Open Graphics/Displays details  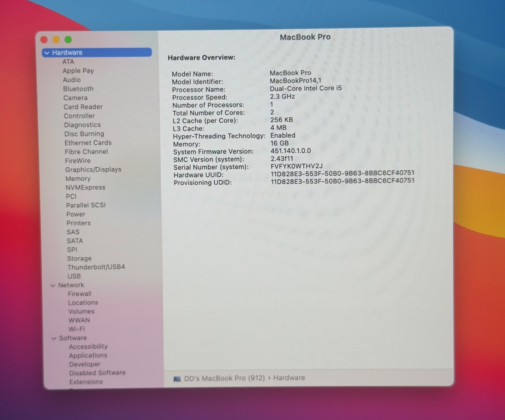coord(93,170)
